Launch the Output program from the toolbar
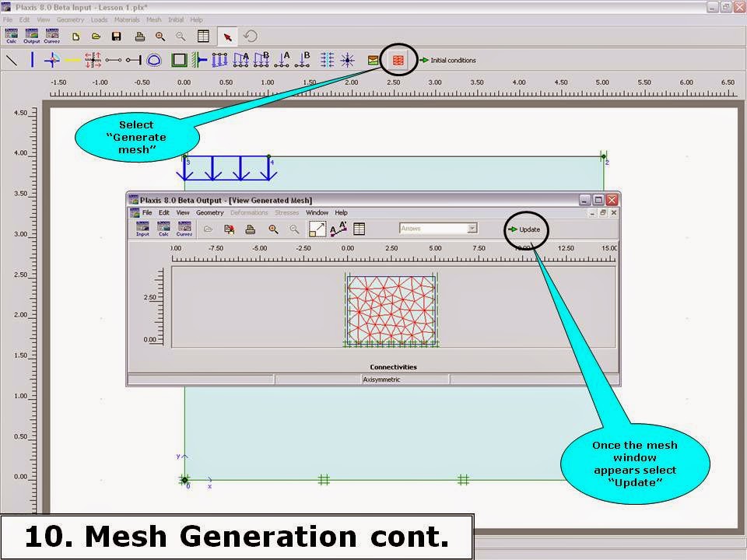747x560 pixels. (31, 35)
